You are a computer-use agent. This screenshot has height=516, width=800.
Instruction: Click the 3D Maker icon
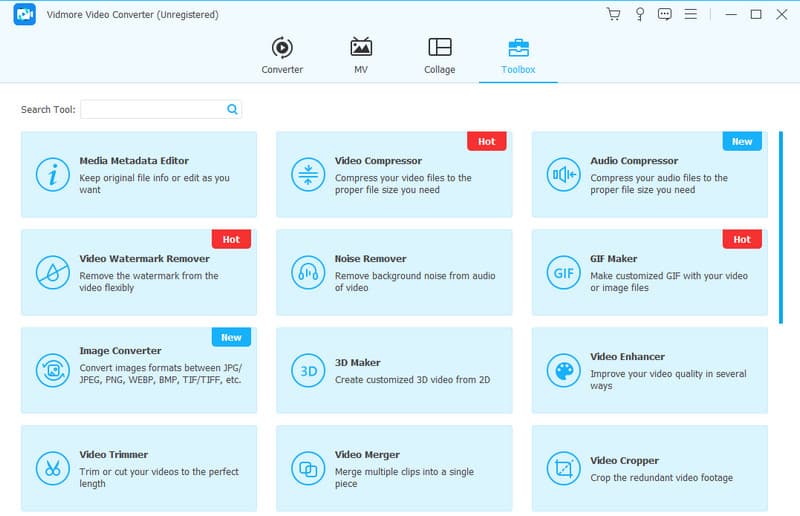306,370
